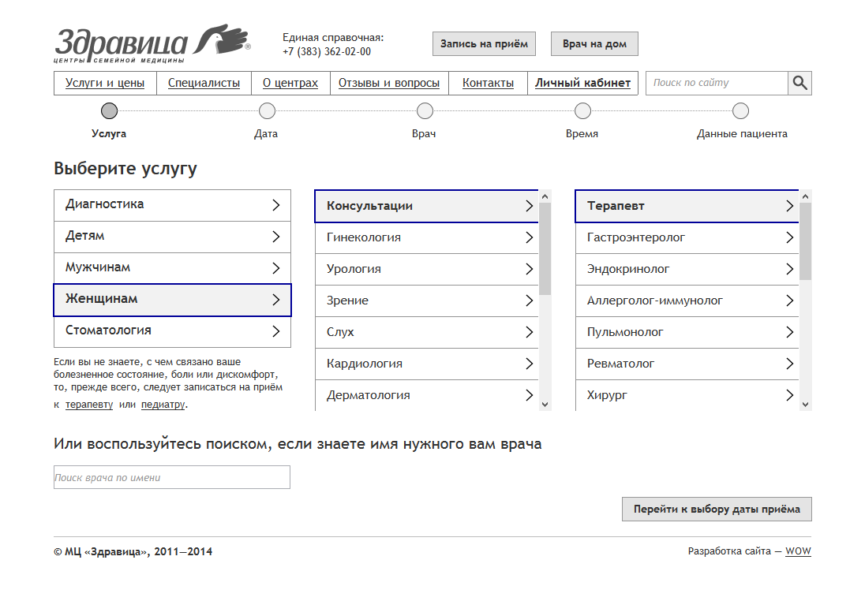The width and height of the screenshot is (865, 616).
Task: Select Стоматология category text
Action: 108,330
